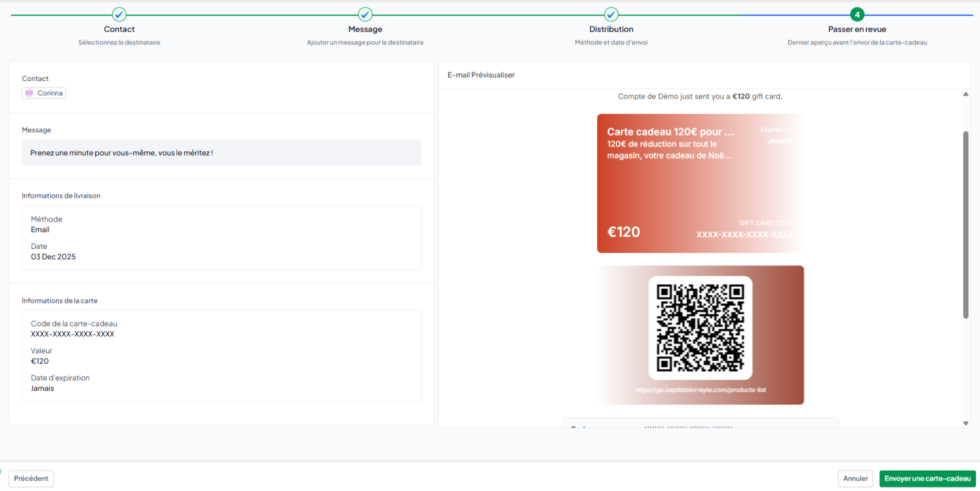Image resolution: width=980 pixels, height=491 pixels.
Task: Click the card title 'Carte cadeau 120€ pour ...'
Action: [670, 132]
